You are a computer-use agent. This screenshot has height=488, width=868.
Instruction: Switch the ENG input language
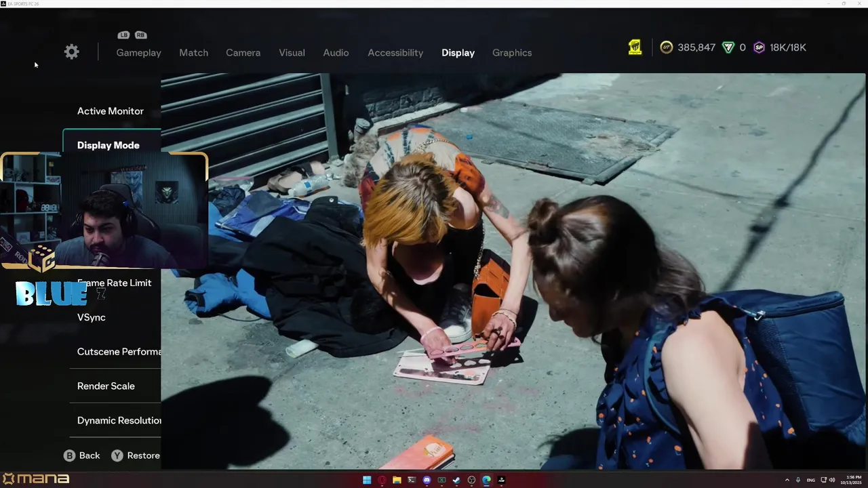pyautogui.click(x=810, y=480)
